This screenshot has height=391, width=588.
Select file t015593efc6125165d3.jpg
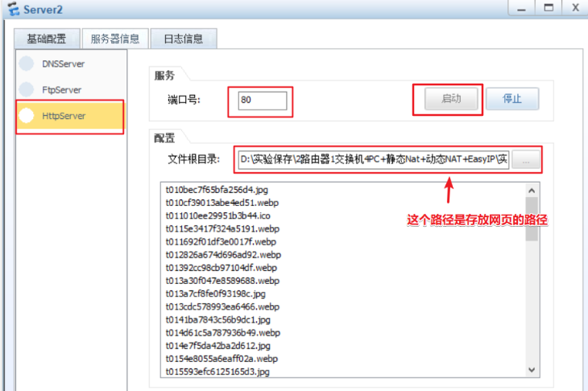[217, 372]
